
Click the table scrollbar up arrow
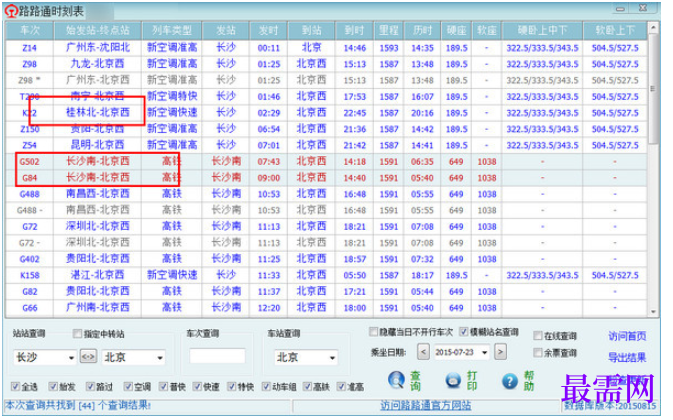653,27
